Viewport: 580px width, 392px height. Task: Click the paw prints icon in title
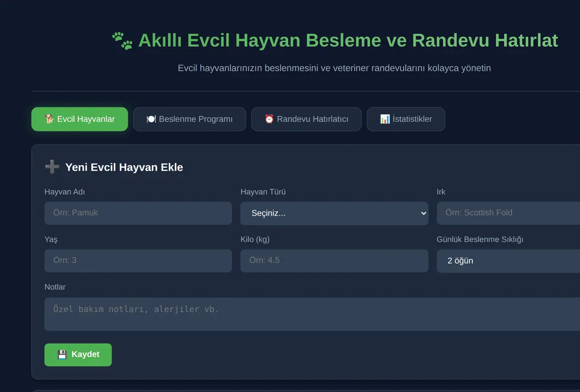tap(122, 41)
